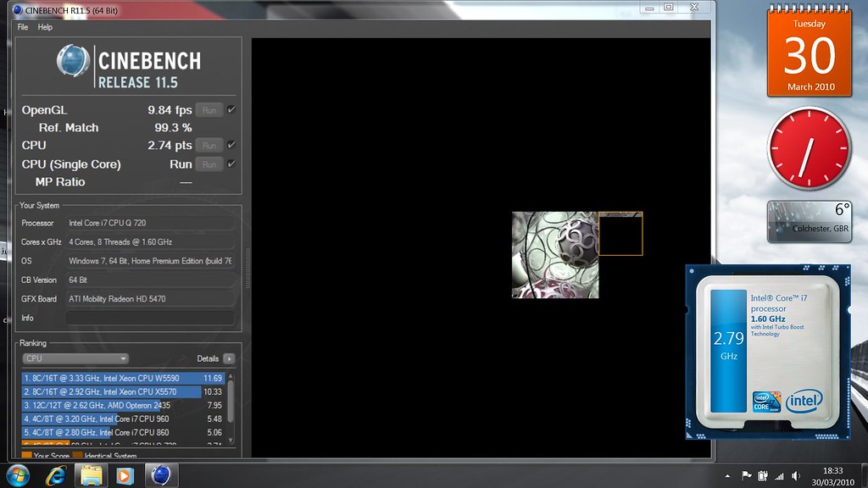Open Windows Explorer folder icon in taskbar
The image size is (868, 488).
tap(91, 474)
